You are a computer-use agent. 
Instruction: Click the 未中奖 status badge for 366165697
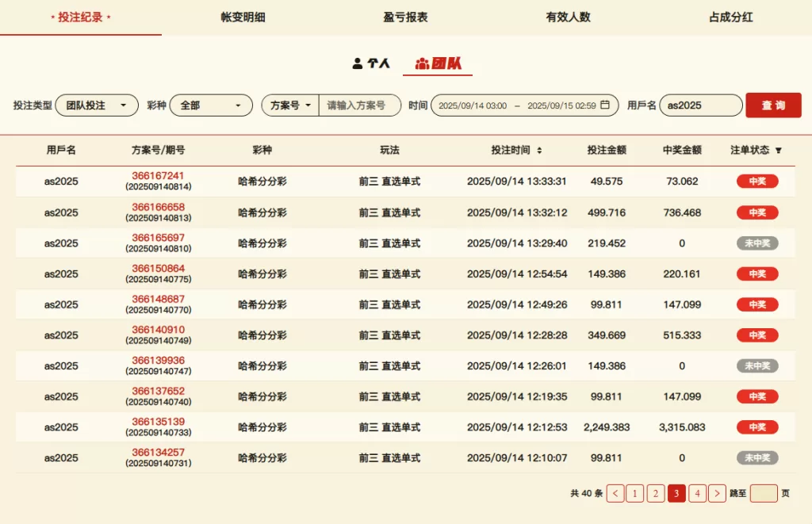coord(757,243)
